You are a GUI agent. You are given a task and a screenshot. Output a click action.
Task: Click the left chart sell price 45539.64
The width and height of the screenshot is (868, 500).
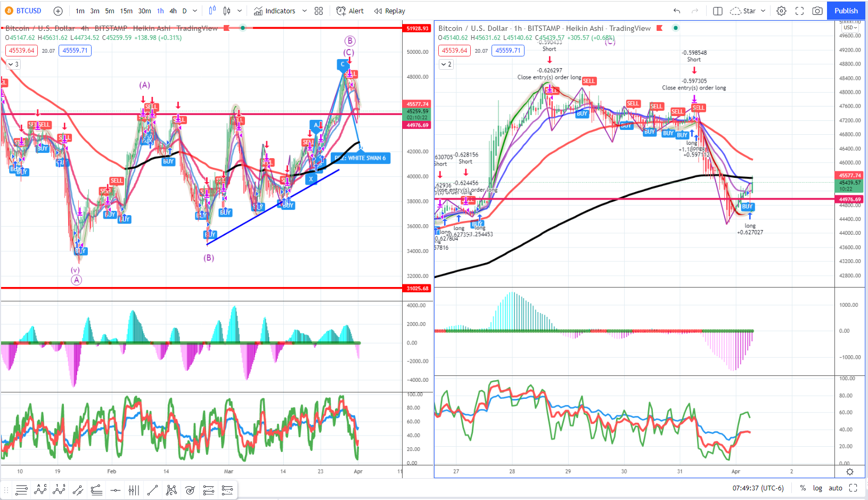point(21,51)
